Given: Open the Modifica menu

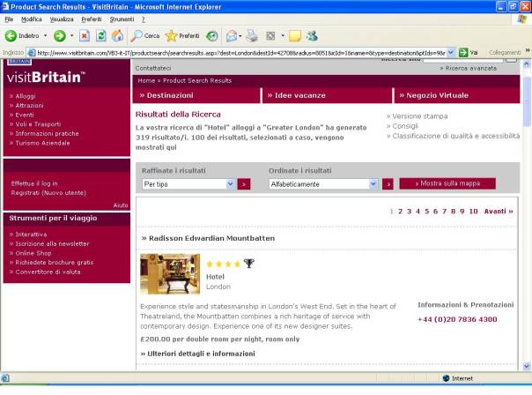Looking at the screenshot, I should point(32,19).
